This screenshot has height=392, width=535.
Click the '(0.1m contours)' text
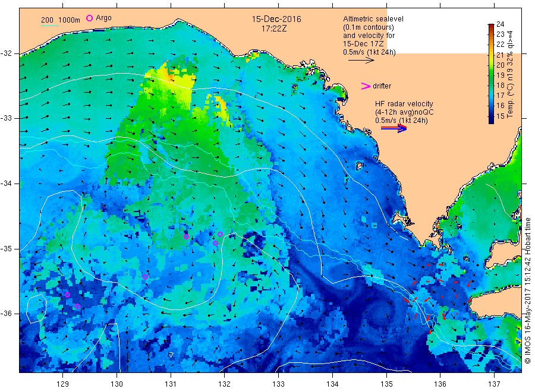368,27
